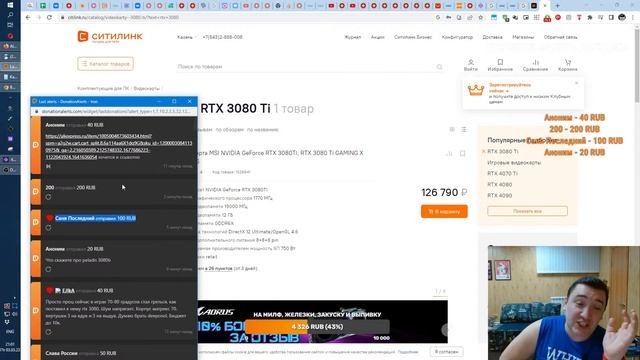Screen dimensions: 640x360
Task: Open the Журнал header link
Action: (353, 37)
